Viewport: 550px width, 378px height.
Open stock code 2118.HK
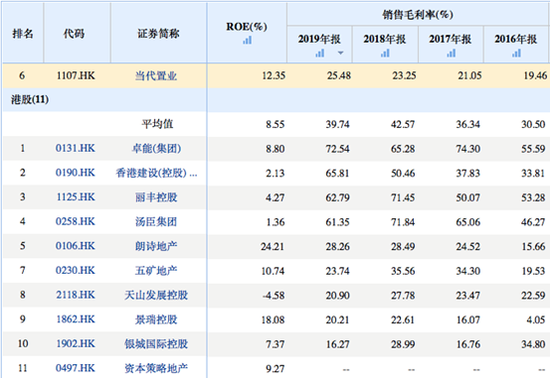(75, 295)
